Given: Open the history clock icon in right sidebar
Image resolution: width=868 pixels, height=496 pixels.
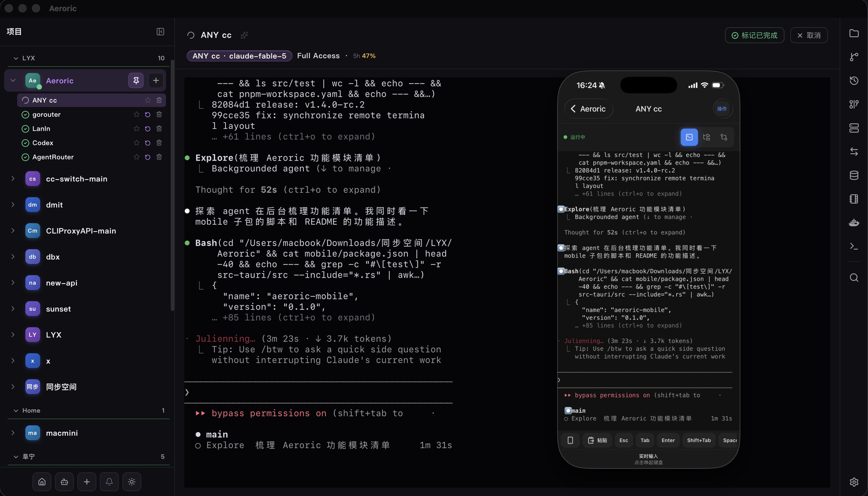Looking at the screenshot, I should [x=854, y=80].
